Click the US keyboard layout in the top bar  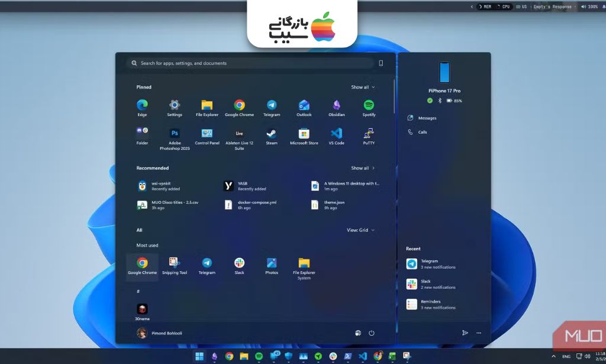tap(521, 7)
